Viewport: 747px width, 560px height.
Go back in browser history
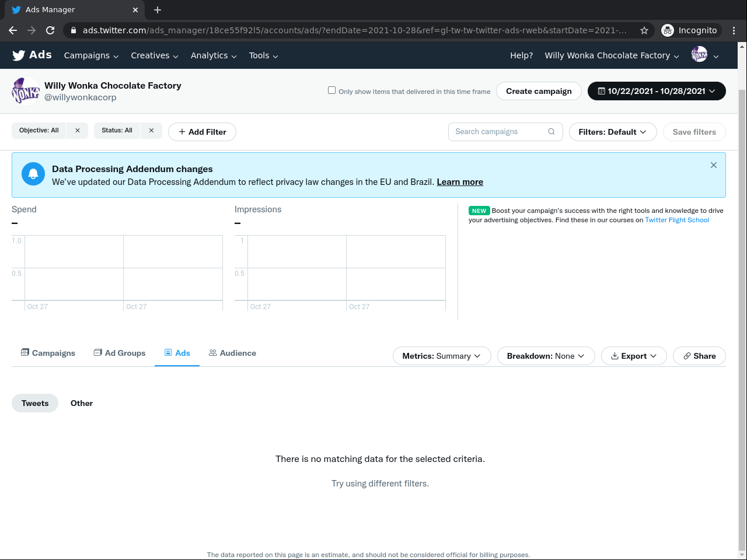click(x=13, y=30)
